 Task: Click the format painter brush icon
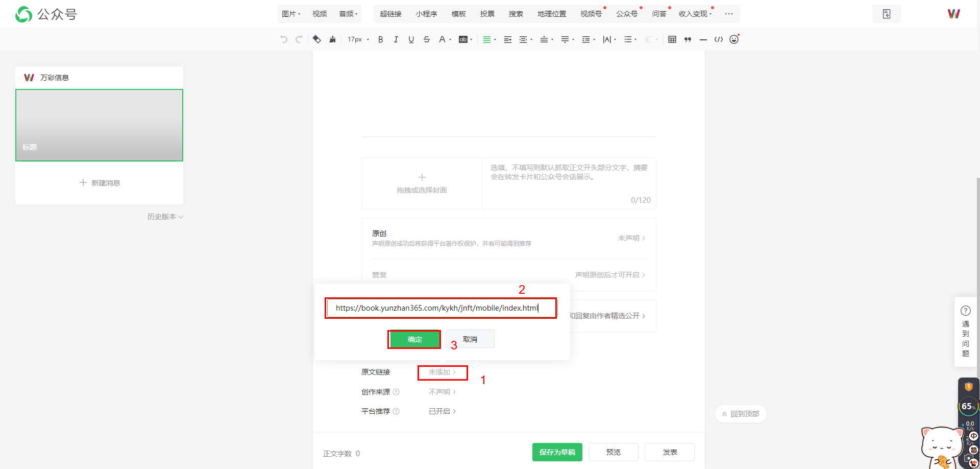click(x=332, y=39)
